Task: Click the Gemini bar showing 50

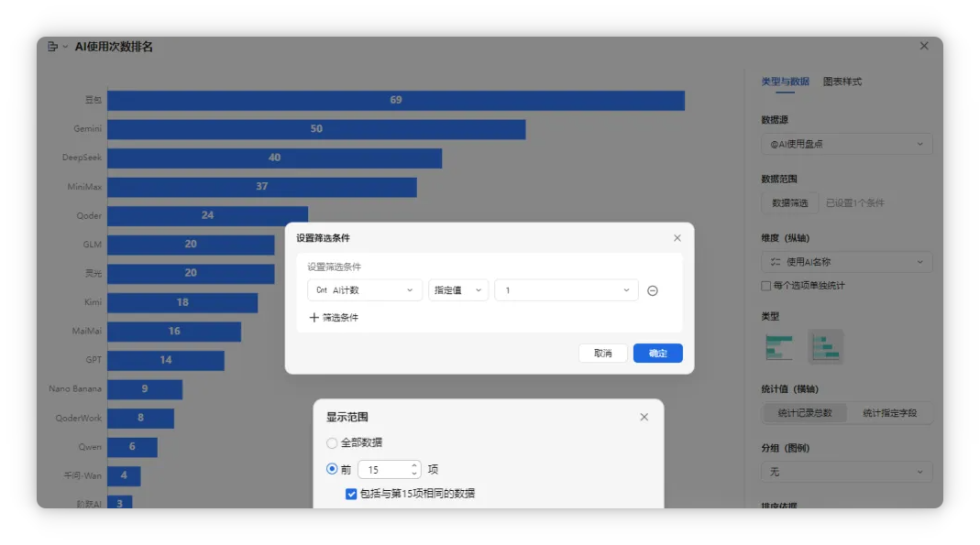Action: (316, 129)
